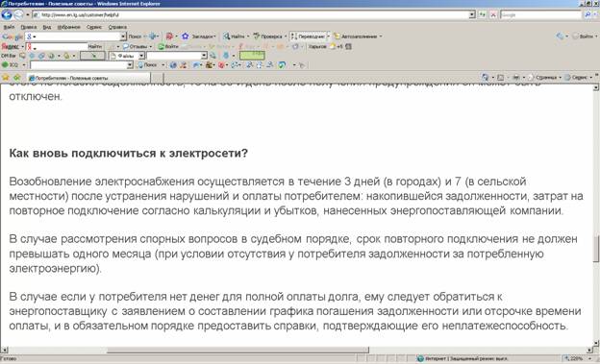
Task: Open the 220% zoom level control in status bar
Action: pyautogui.click(x=578, y=359)
